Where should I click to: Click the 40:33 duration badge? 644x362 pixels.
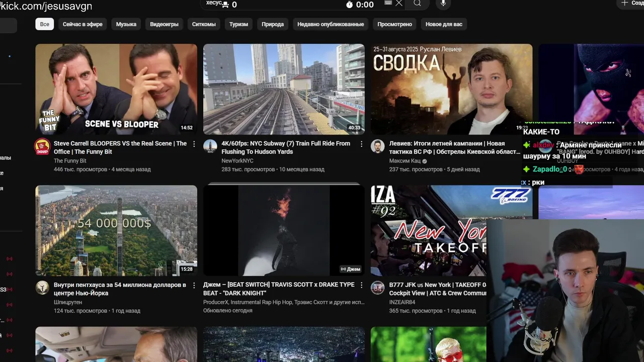coord(354,128)
